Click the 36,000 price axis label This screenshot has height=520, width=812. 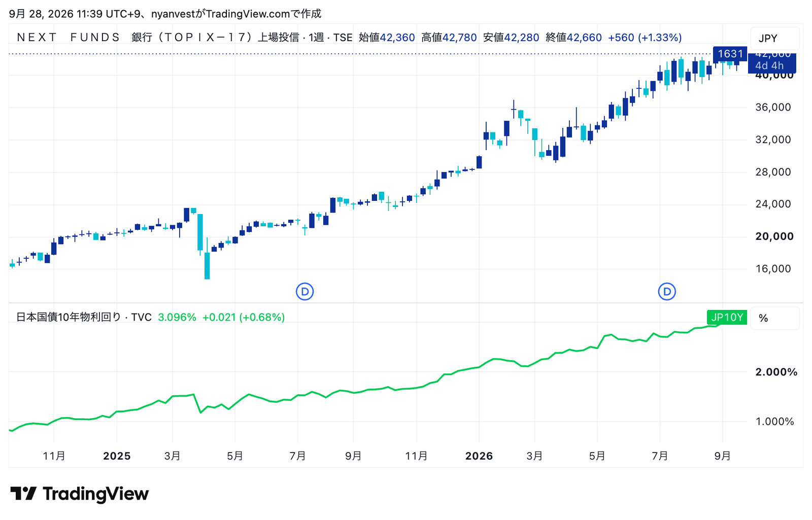coord(773,107)
